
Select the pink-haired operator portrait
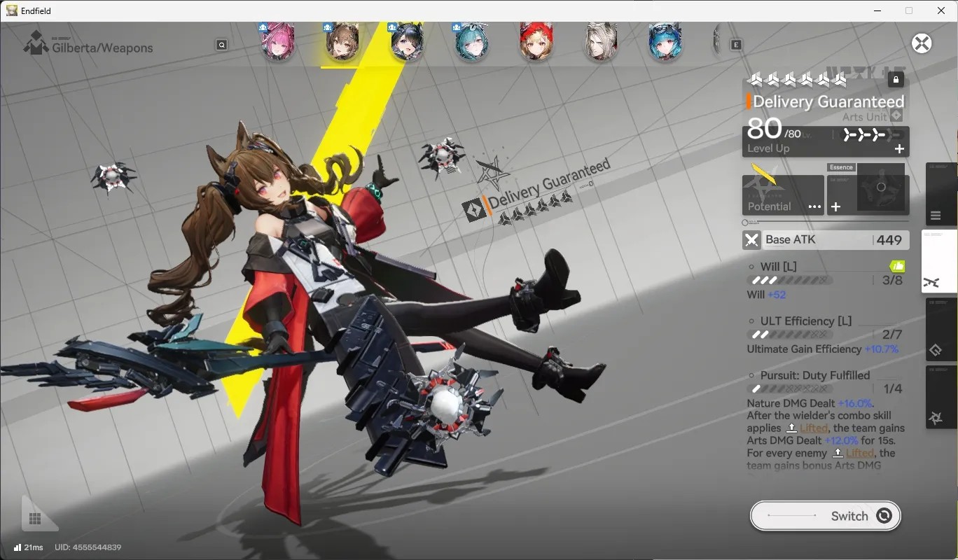(x=277, y=42)
